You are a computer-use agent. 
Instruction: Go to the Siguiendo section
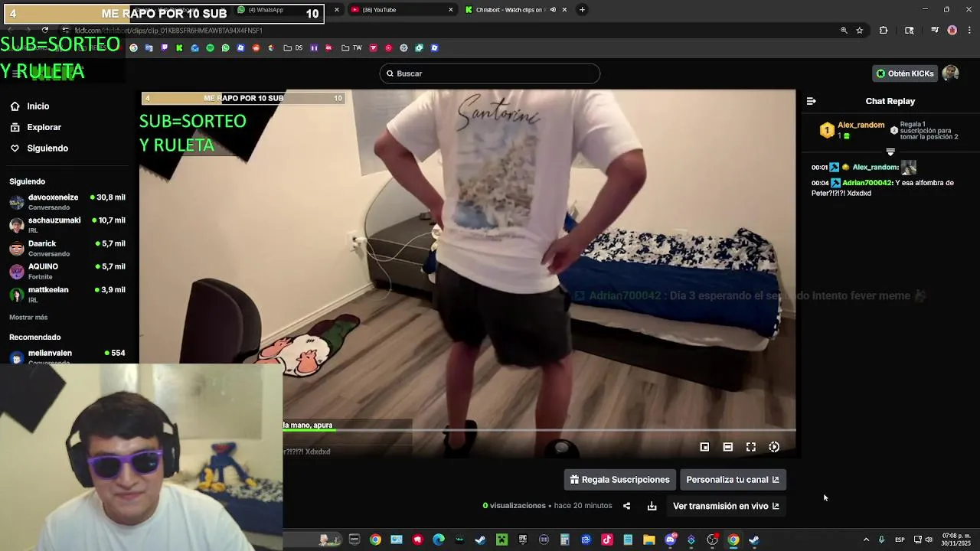tap(40, 148)
